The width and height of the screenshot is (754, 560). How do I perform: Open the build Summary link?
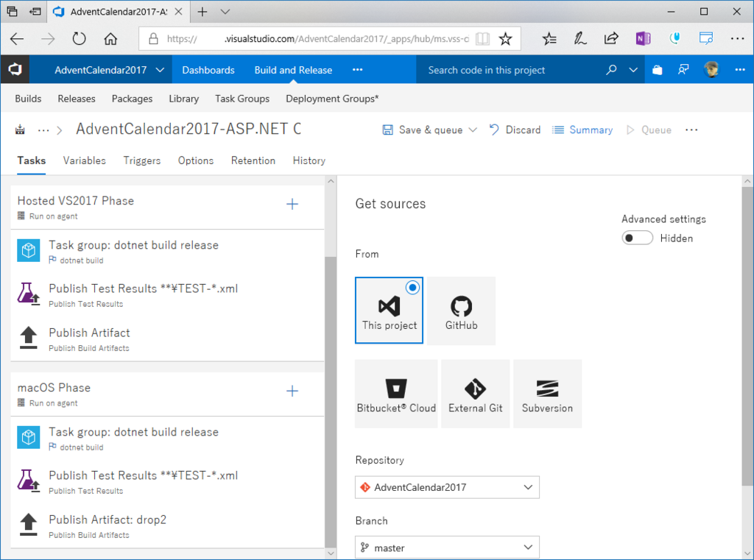click(x=582, y=130)
